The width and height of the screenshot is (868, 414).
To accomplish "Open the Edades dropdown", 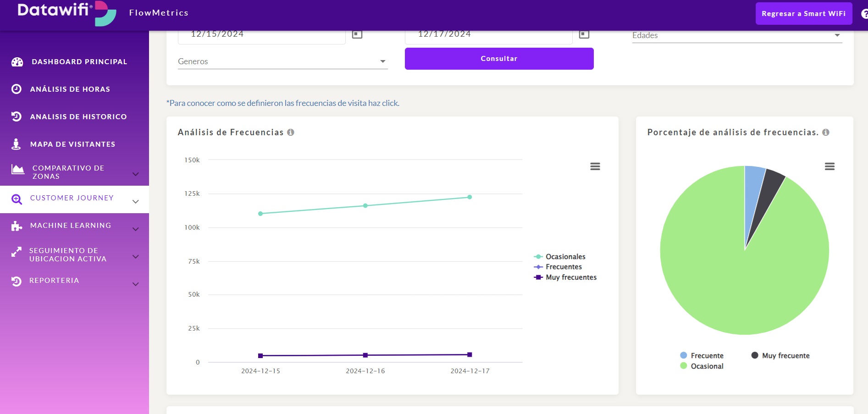I will 736,36.
